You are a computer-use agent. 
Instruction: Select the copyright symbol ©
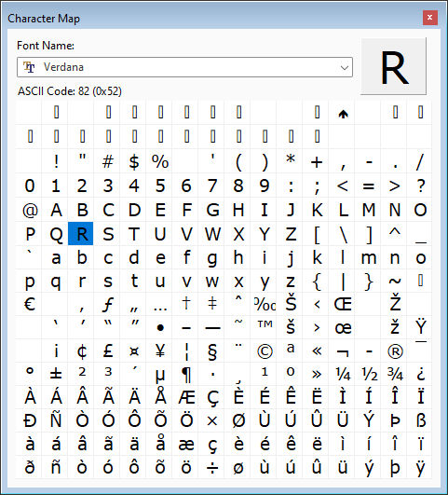(x=265, y=351)
